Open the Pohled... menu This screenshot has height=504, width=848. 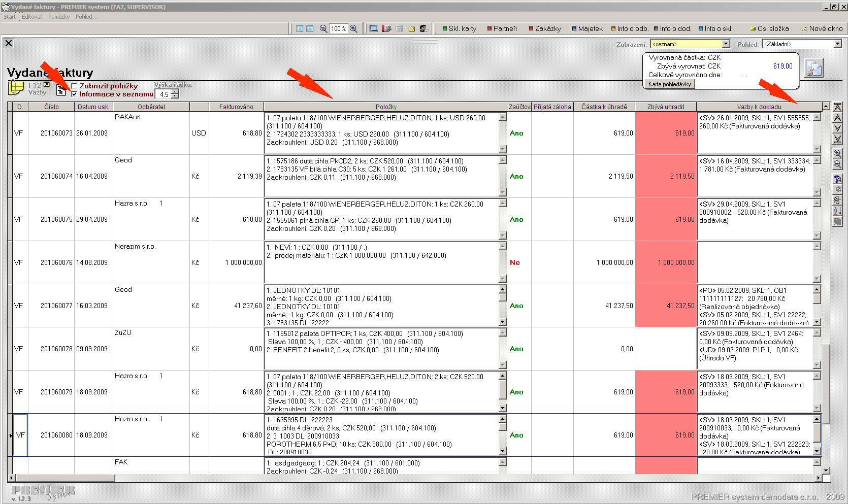(x=87, y=17)
